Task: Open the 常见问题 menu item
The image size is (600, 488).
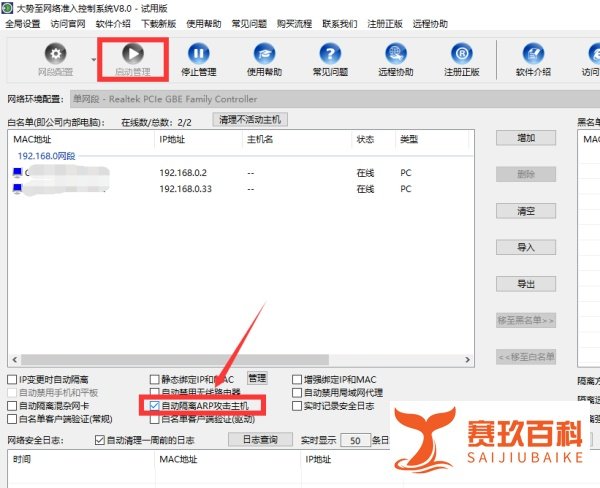Action: coord(249,24)
